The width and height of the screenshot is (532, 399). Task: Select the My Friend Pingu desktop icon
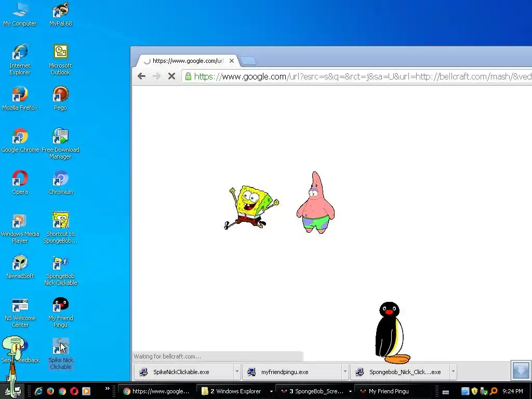[60, 312]
